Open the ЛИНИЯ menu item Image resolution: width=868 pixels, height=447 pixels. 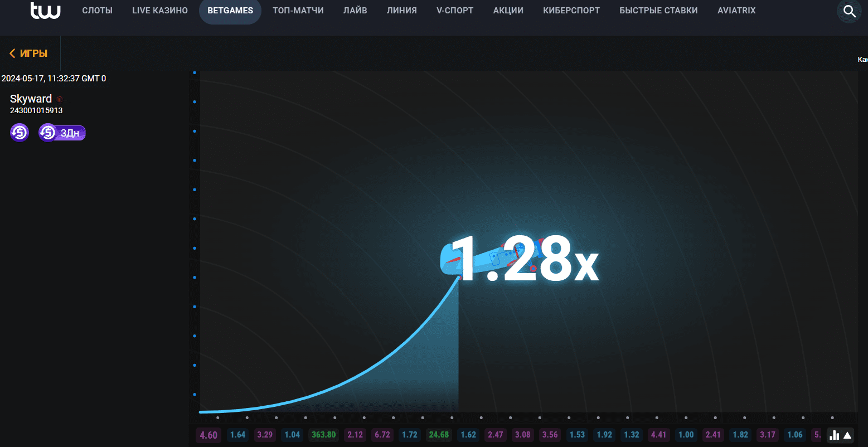pyautogui.click(x=402, y=11)
